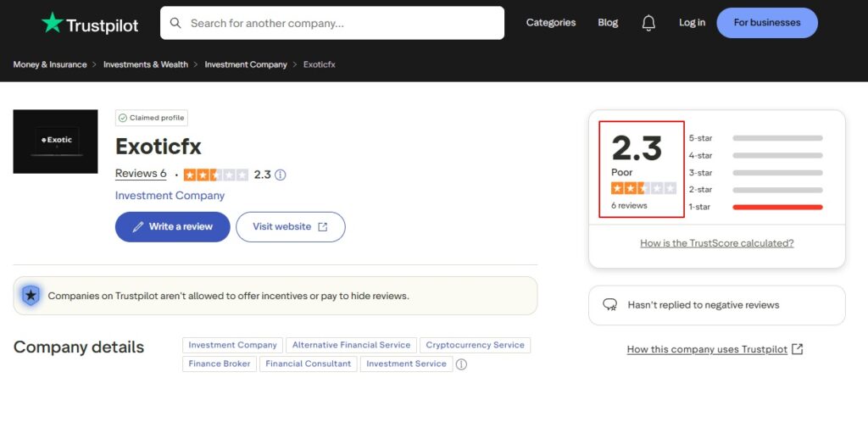Click the blue shield star badge icon

(x=31, y=296)
